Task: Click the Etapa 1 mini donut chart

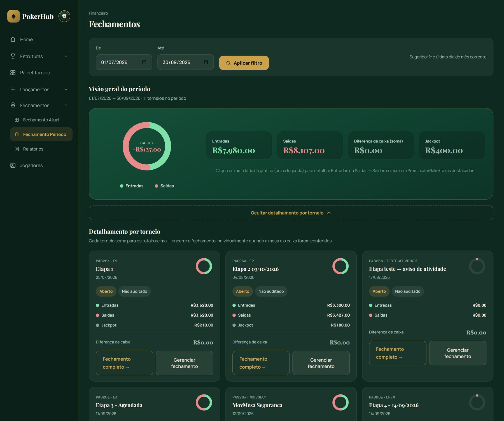Action: coord(204,266)
